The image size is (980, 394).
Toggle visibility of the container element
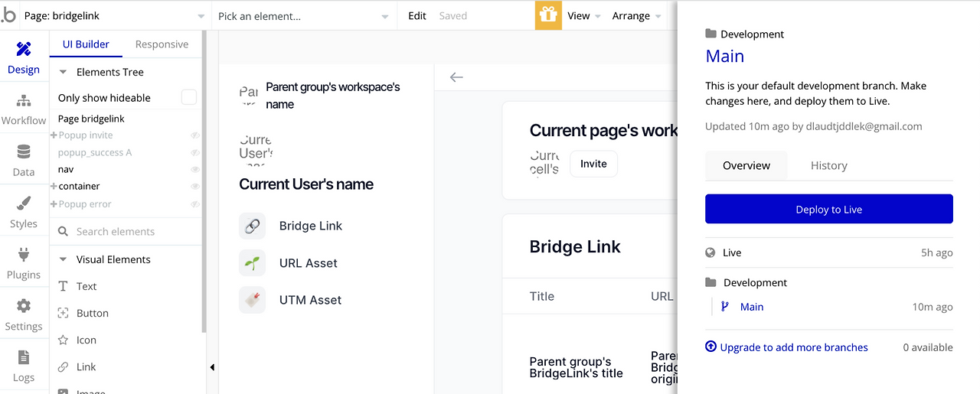click(x=195, y=186)
